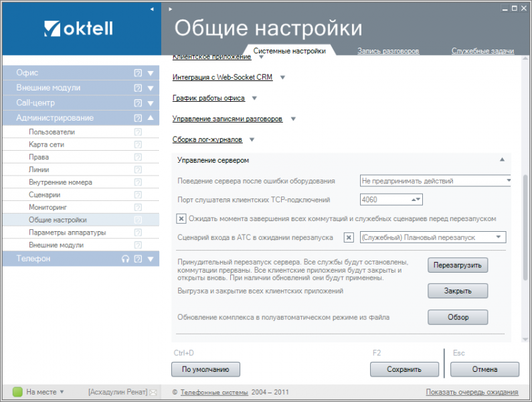The height and width of the screenshot is (402, 532).
Task: Expand Управление записями разговоров section
Action: point(293,119)
